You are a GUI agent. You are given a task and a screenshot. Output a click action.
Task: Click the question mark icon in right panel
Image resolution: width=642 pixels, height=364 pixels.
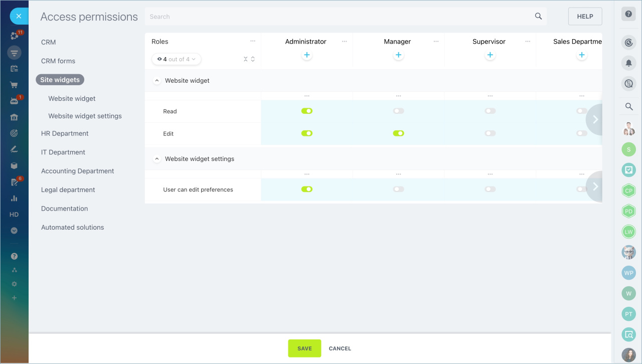click(x=628, y=14)
